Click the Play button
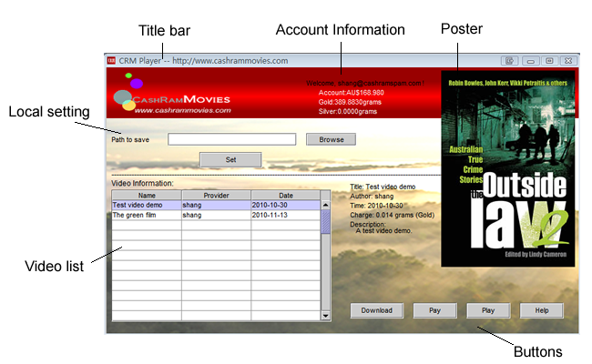The image size is (592, 364). pos(488,310)
